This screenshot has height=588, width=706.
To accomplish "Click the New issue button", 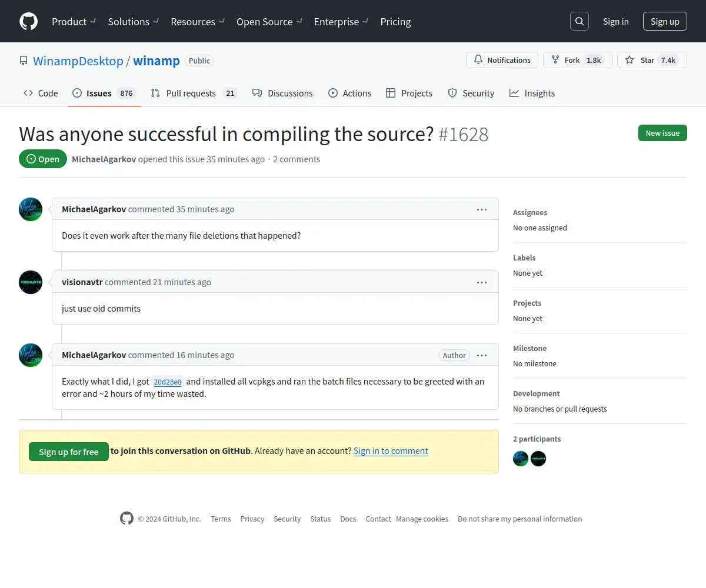I will [x=662, y=133].
